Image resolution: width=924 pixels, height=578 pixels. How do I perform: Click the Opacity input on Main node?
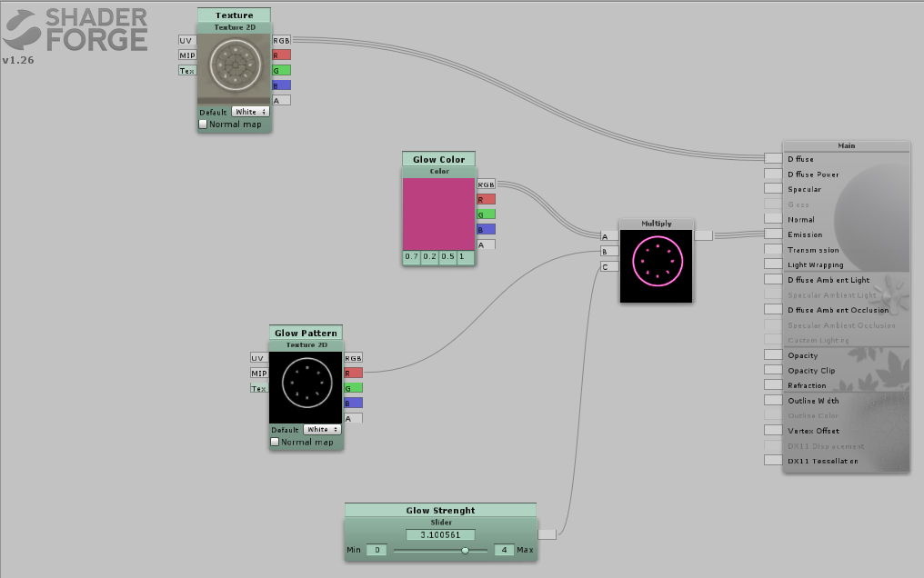tap(773, 355)
